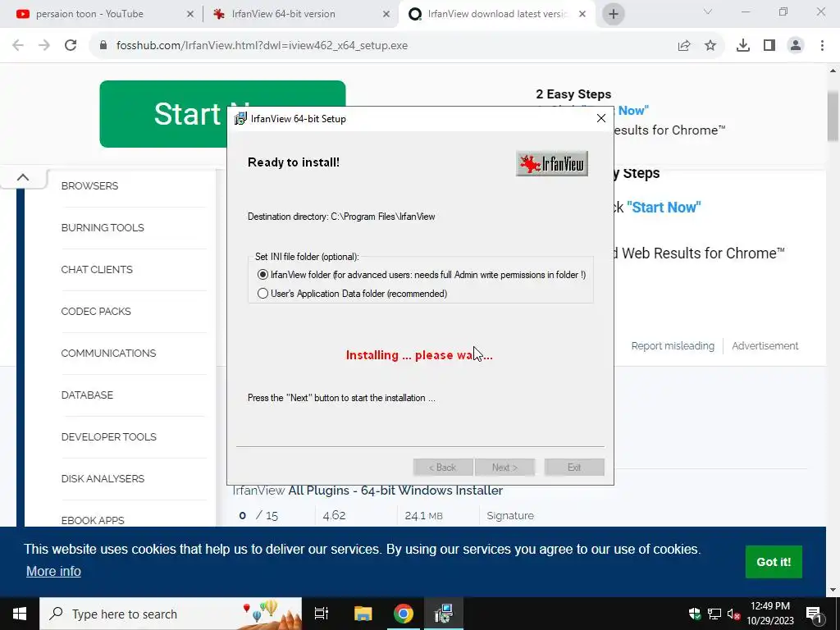
Task: Open Task View on taskbar
Action: (x=322, y=614)
